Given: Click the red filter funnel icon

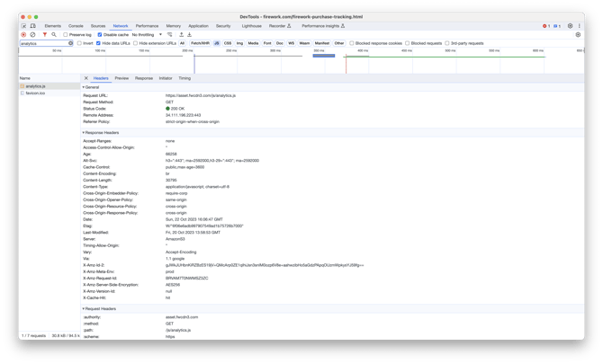Looking at the screenshot, I should 45,34.
